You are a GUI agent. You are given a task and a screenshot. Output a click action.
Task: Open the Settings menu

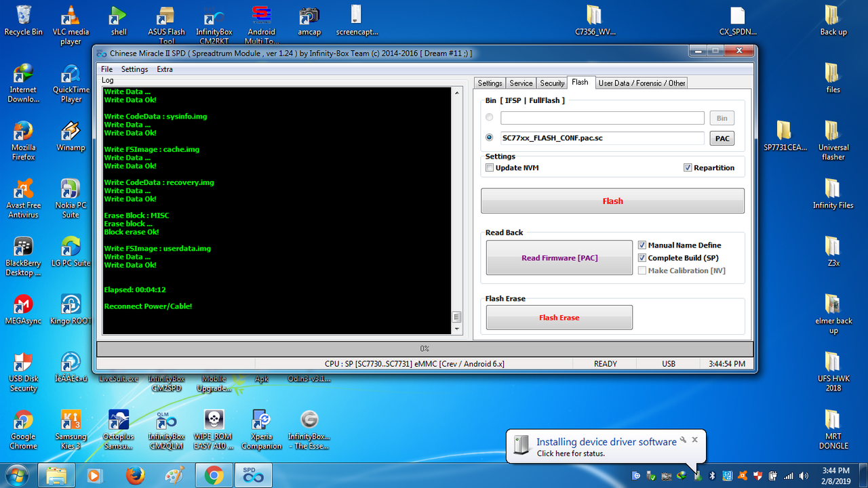(134, 69)
